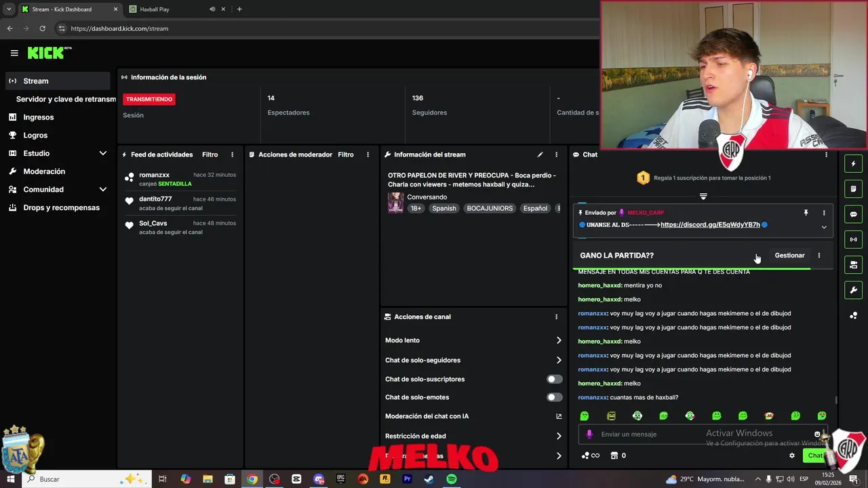Open the emoji picker in chat input
This screenshot has height=488, width=868.
817,434
